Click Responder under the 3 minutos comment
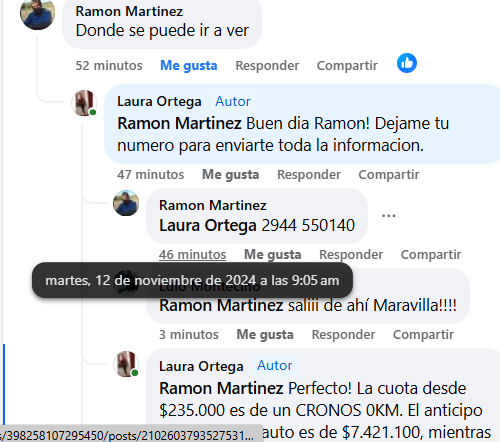The image size is (500, 442). point(343,335)
